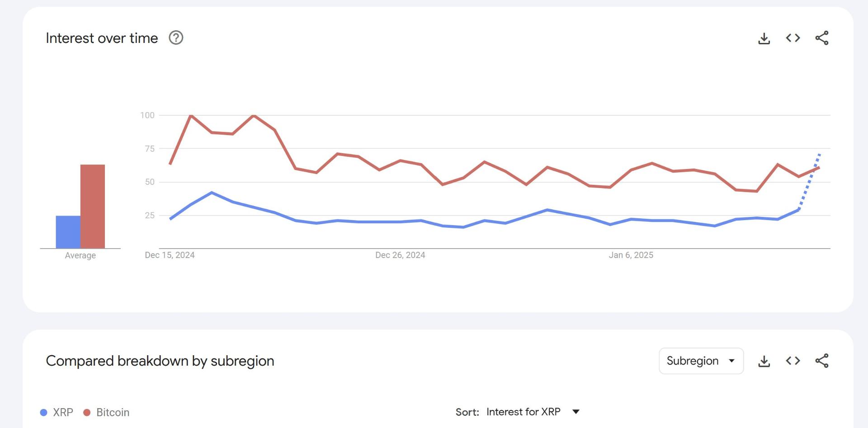The width and height of the screenshot is (868, 428).
Task: Select the red Bitcoin legend dot
Action: pyautogui.click(x=87, y=412)
